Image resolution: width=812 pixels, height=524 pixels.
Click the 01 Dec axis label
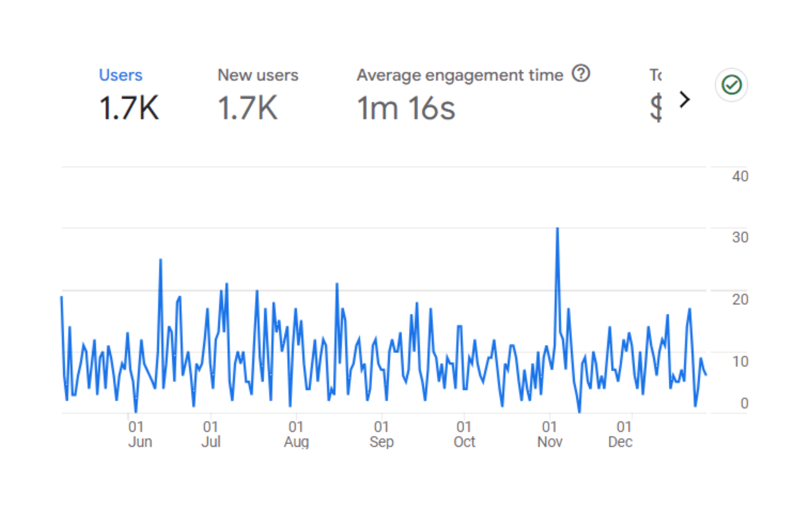[620, 434]
